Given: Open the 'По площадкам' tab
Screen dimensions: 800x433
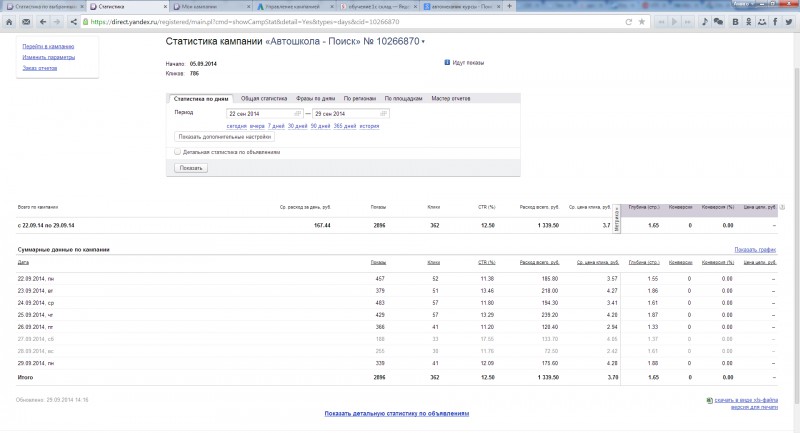Looking at the screenshot, I should 404,98.
